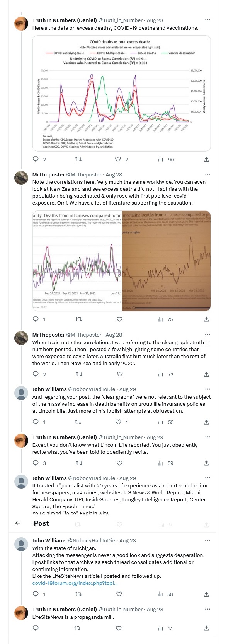Reply to the excess deaths data tweet
Screen dimensions: 226x644
[36, 159]
